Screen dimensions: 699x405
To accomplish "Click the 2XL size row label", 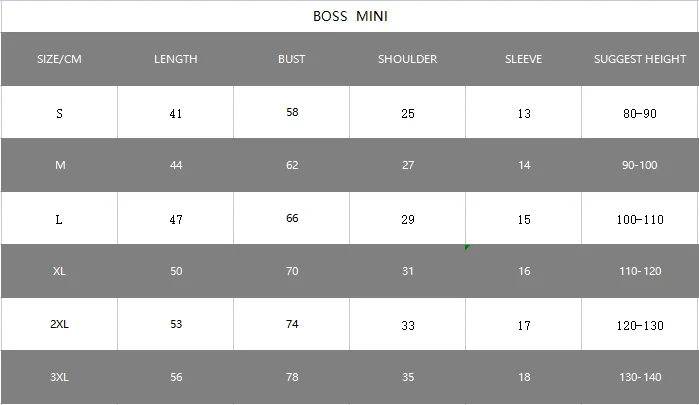I will 59,324.
